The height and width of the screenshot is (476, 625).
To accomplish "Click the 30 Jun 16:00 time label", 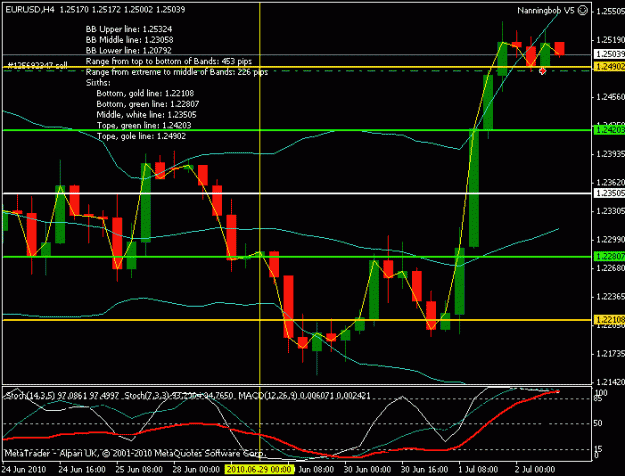I will (425, 469).
